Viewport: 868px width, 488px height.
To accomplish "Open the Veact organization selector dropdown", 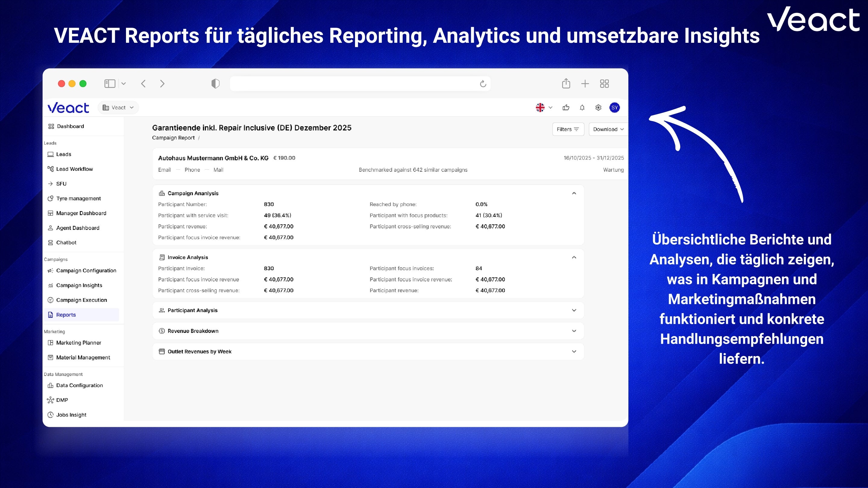I will click(118, 108).
